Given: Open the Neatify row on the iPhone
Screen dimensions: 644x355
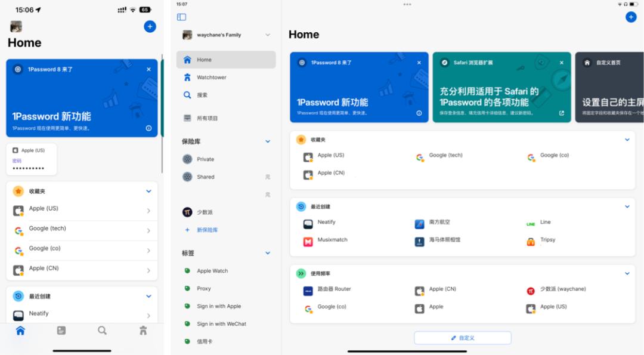Looking at the screenshot, I should coord(82,315).
